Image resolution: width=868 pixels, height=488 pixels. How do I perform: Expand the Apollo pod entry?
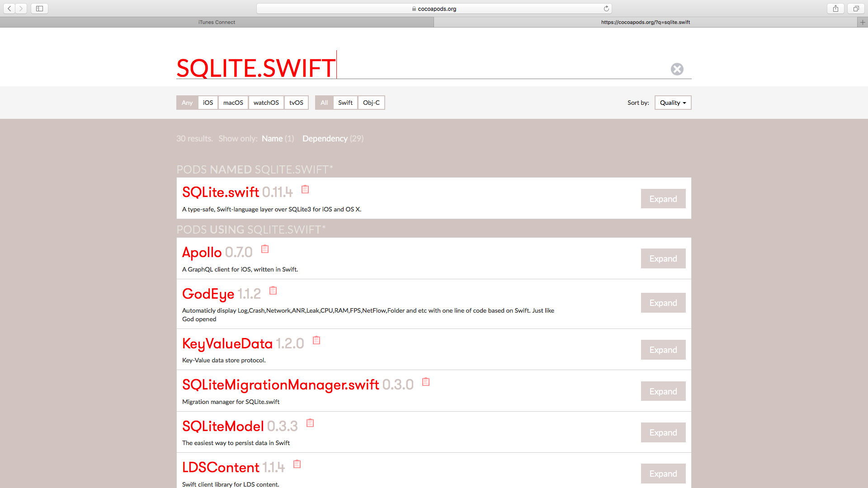[663, 258]
